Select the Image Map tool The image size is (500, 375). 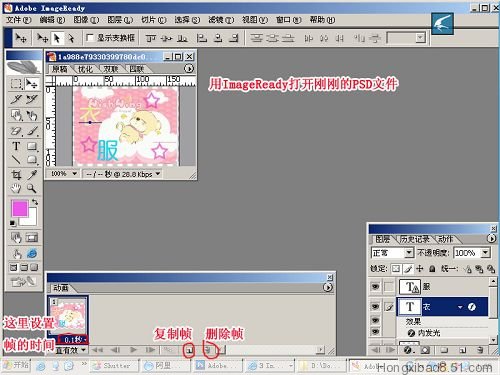[16, 115]
